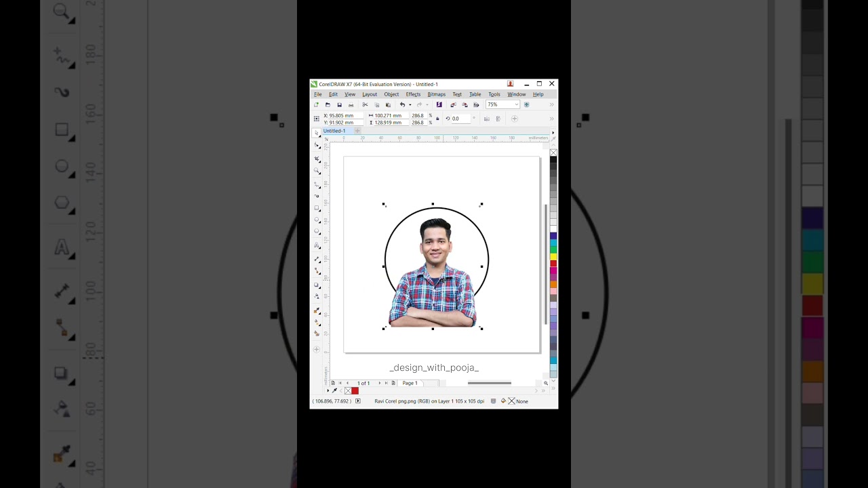This screenshot has width=868, height=488.
Task: Click the Publish to PDF icon
Action: coord(476,105)
